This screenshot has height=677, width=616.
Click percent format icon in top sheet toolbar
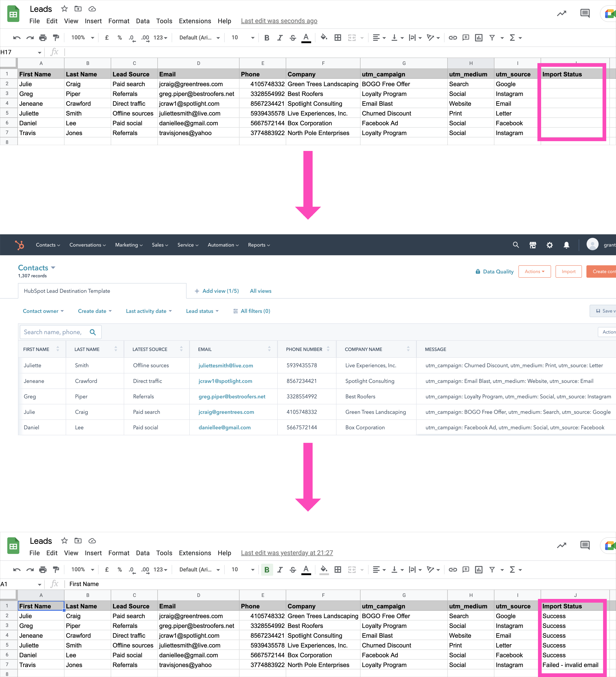click(x=120, y=38)
